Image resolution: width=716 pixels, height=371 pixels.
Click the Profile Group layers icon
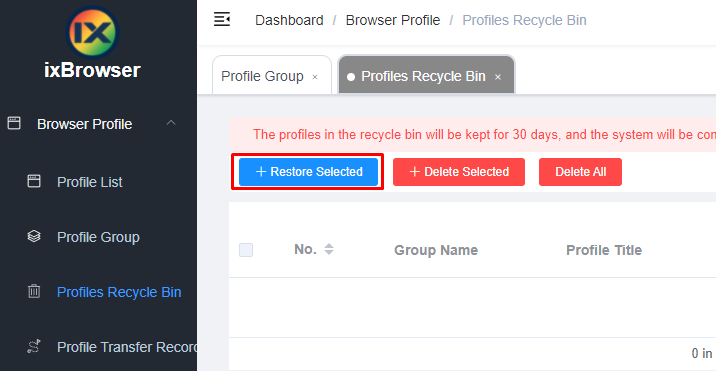pos(34,237)
